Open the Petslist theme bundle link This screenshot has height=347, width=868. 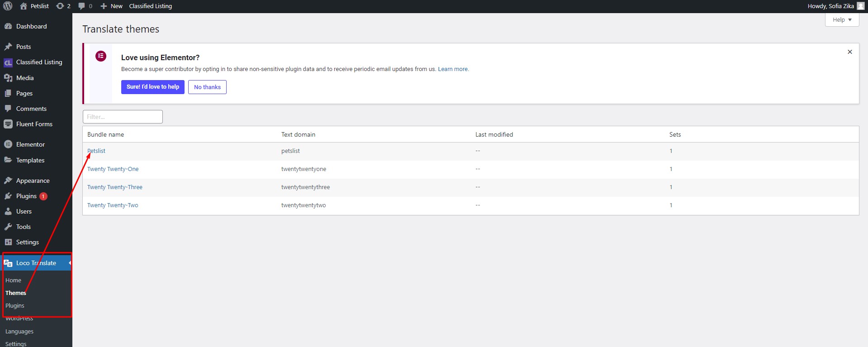coord(96,151)
